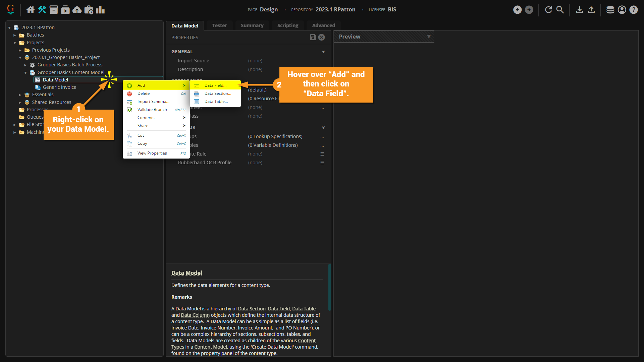Switch to the Tester tab
The height and width of the screenshot is (362, 644).
click(x=219, y=25)
